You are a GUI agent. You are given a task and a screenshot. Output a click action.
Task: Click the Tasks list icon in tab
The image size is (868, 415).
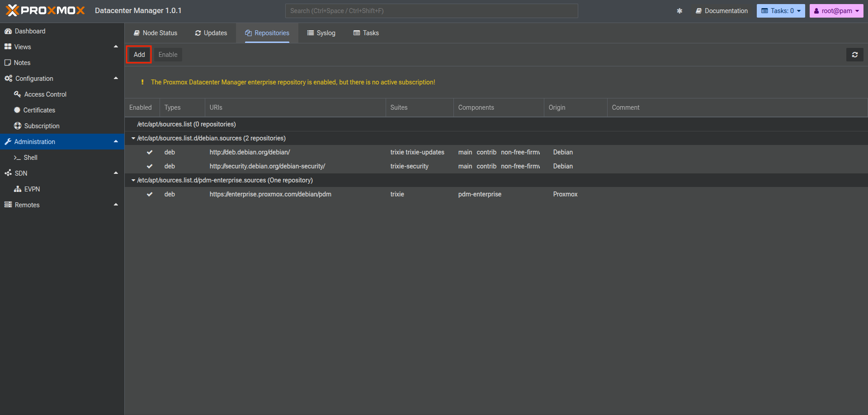point(357,33)
